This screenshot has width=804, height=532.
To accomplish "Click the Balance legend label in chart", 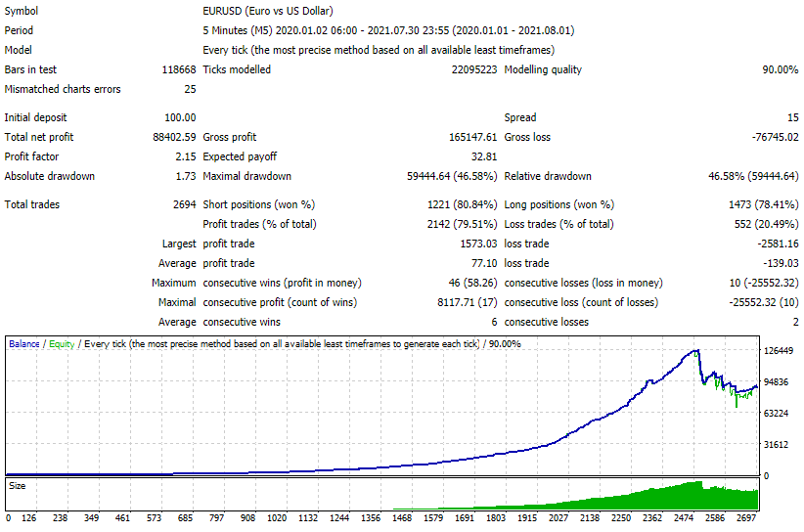I will pos(24,344).
